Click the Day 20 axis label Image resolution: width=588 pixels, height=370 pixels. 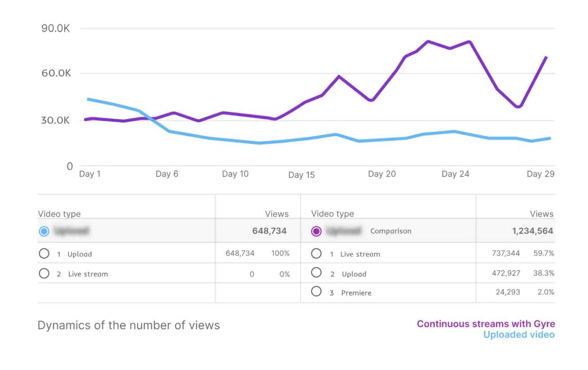382,174
